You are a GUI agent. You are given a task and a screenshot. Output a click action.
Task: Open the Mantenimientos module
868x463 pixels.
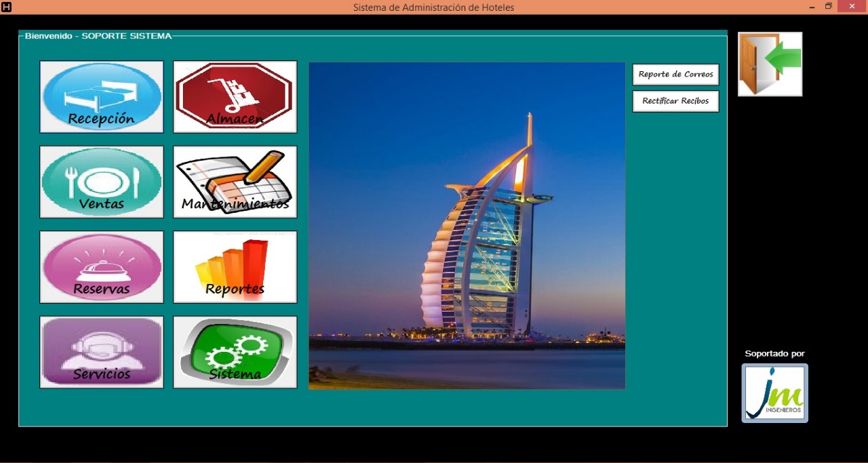[235, 182]
